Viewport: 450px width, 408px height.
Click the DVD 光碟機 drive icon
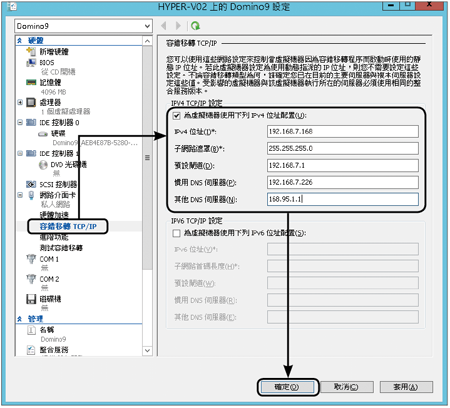coord(43,165)
